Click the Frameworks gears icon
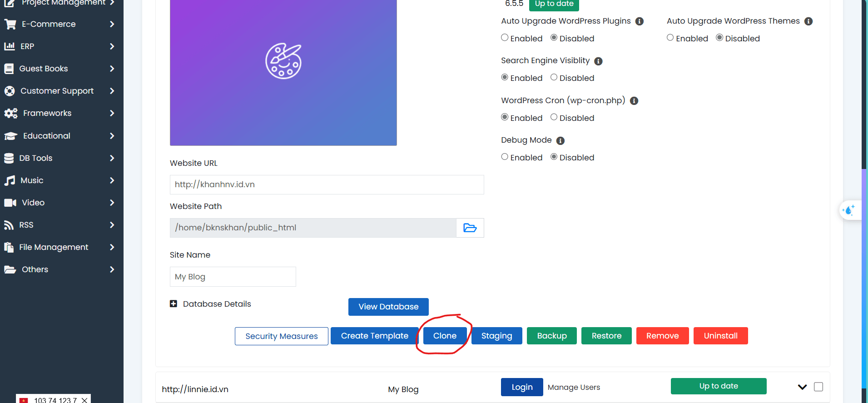The height and width of the screenshot is (403, 868). (x=11, y=113)
